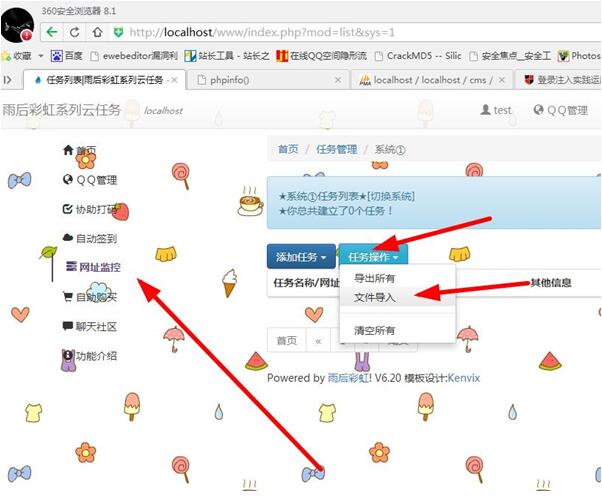Image resolution: width=602 pixels, height=498 pixels.
Task: Click the 任务管理 breadcrumb link
Action: [x=337, y=149]
